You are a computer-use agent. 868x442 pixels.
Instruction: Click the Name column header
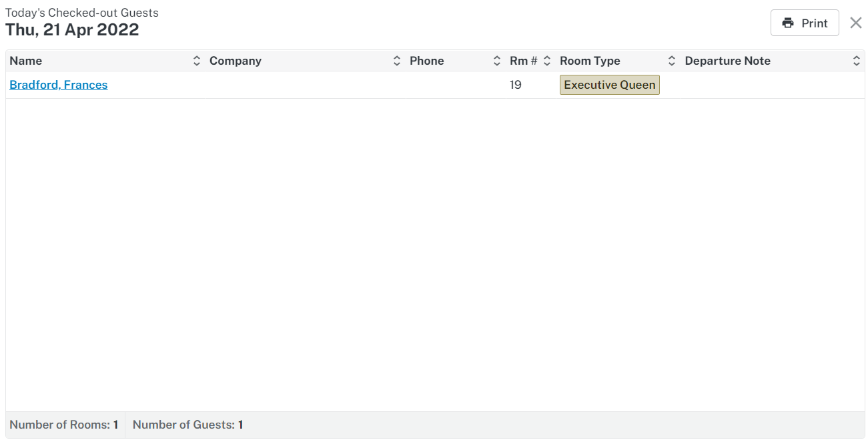pos(26,61)
